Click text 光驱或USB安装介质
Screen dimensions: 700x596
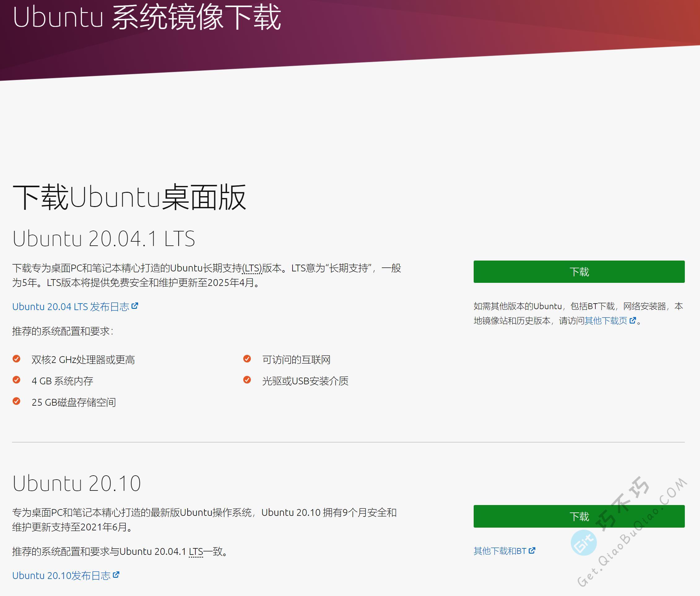(305, 381)
